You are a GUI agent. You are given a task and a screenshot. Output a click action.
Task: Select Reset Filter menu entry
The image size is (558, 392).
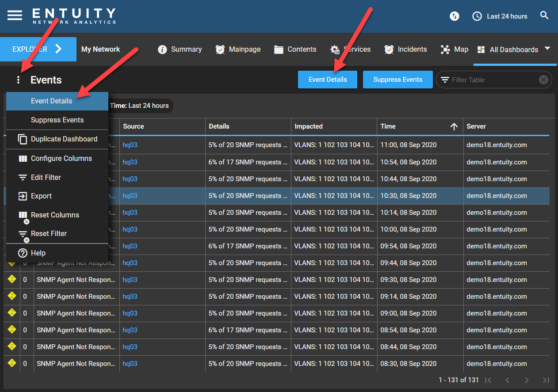57,234
